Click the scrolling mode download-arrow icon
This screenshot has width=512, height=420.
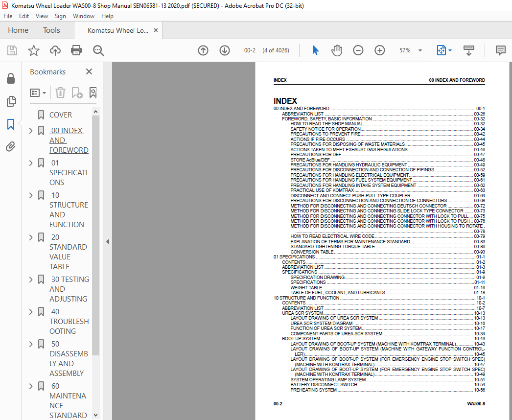pos(469,50)
